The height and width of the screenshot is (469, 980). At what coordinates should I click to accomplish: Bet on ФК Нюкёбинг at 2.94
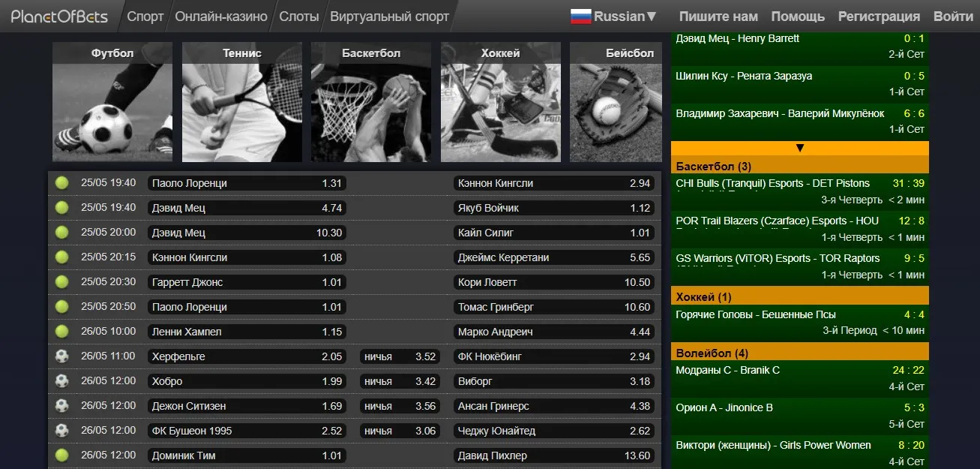point(554,356)
